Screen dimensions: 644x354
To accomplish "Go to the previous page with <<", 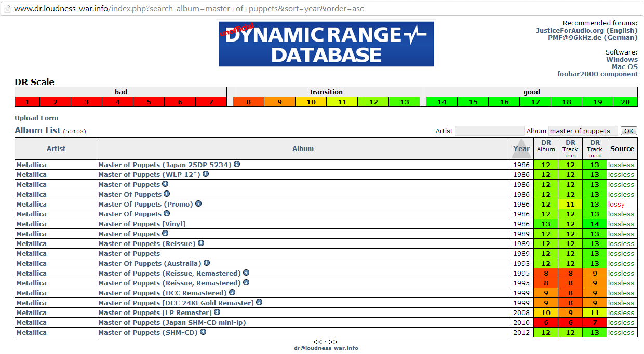I will (x=317, y=342).
